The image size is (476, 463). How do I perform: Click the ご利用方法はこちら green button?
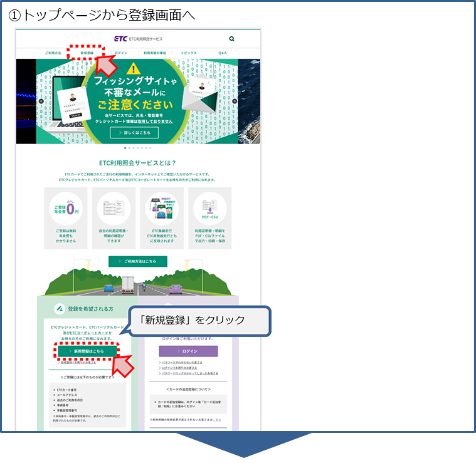tap(138, 261)
